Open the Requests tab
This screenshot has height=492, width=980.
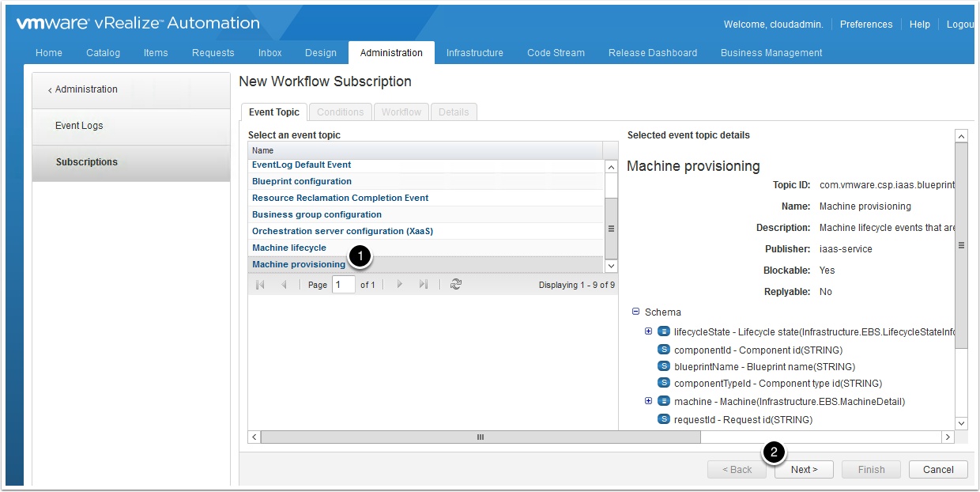[x=213, y=53]
